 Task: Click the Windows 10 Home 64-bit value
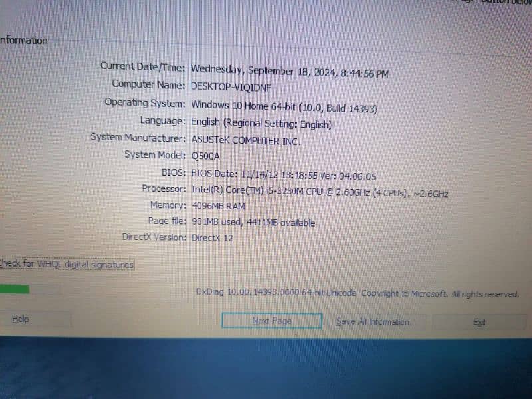(284, 107)
